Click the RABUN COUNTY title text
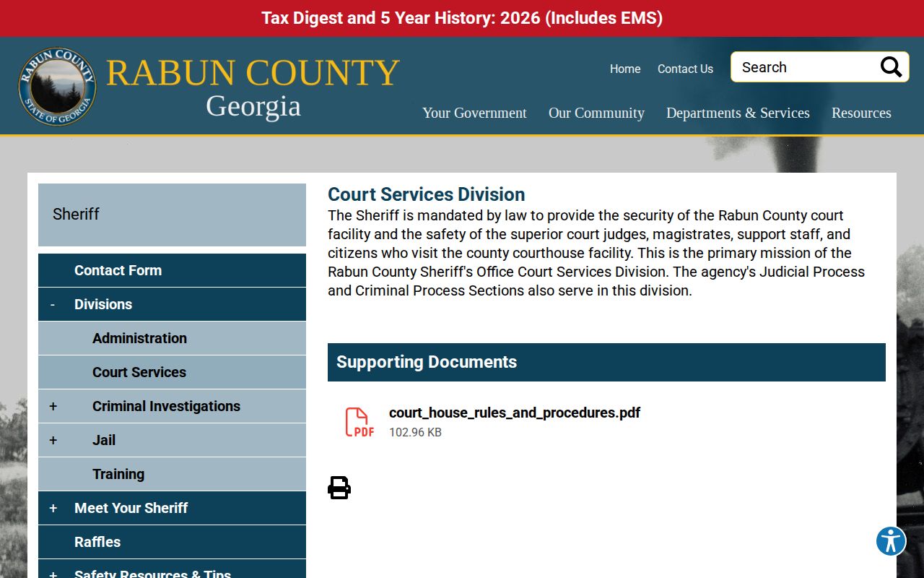924x578 pixels. 253,72
